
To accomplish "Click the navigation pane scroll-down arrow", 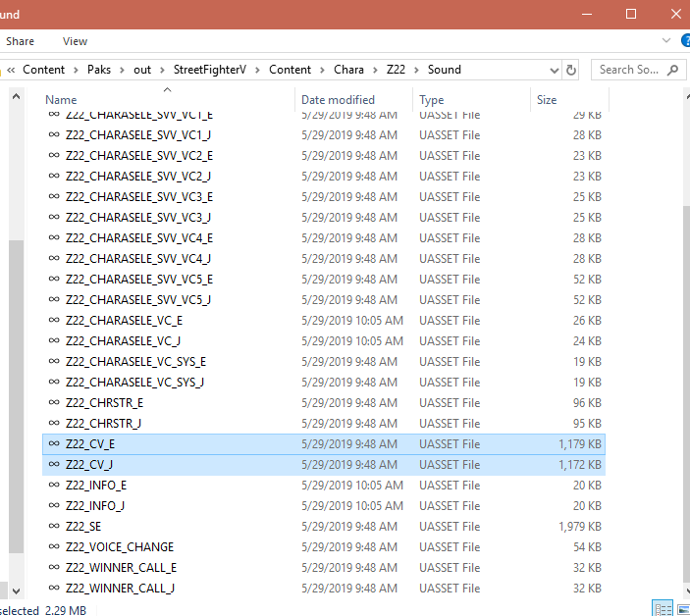I will click(17, 590).
